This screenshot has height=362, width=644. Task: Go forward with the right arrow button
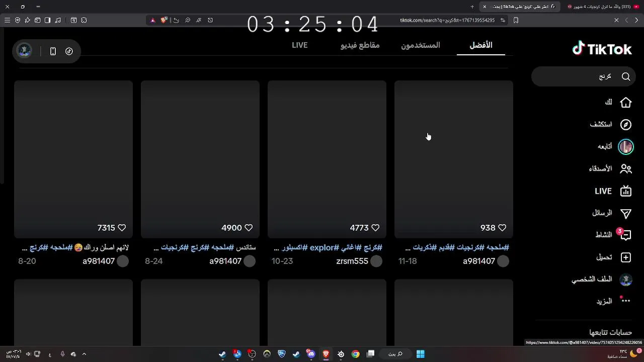tap(636, 20)
